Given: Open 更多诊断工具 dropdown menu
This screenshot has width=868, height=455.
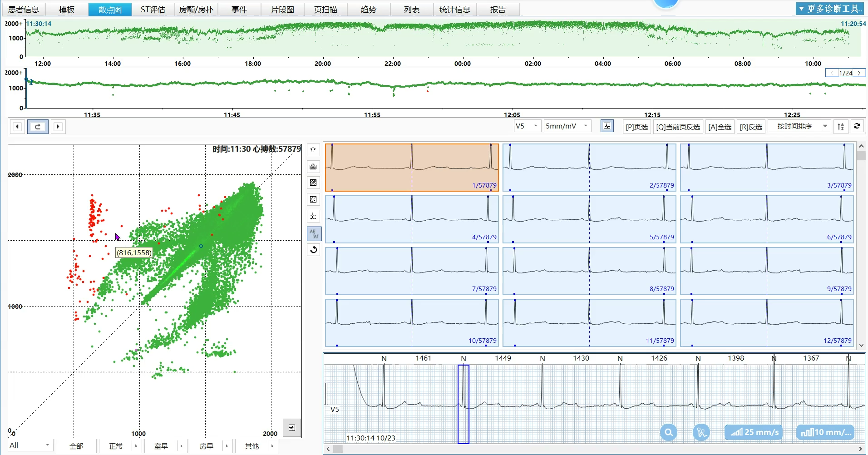Looking at the screenshot, I should tap(830, 9).
